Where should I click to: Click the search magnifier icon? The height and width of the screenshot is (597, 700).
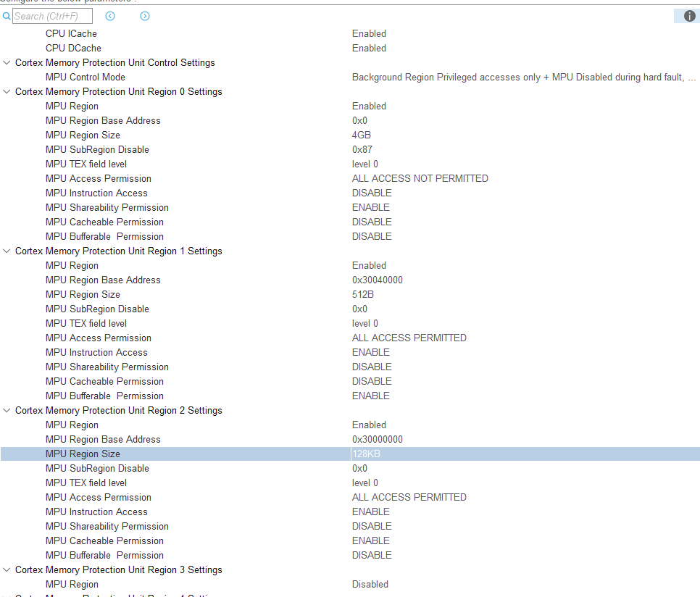7,16
